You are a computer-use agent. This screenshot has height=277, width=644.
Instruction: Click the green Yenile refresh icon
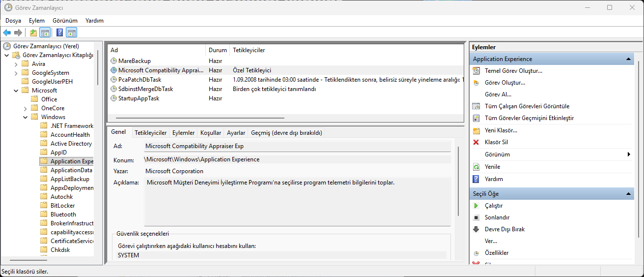476,167
